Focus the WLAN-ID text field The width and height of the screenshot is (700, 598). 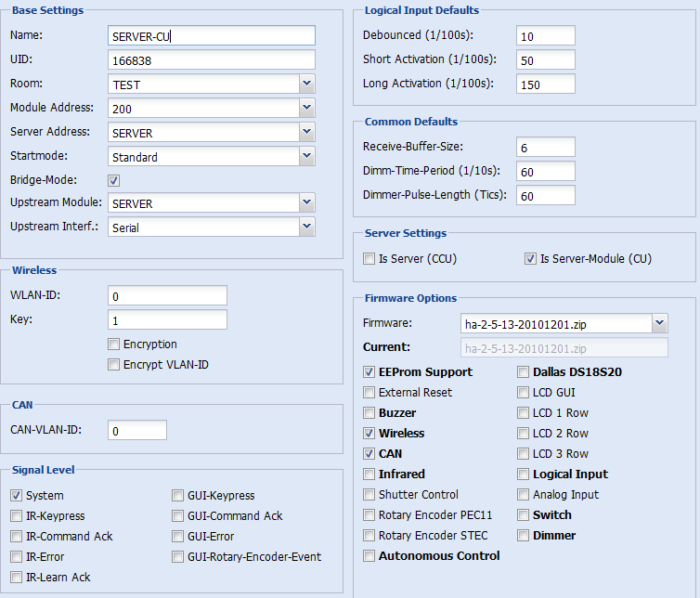167,295
